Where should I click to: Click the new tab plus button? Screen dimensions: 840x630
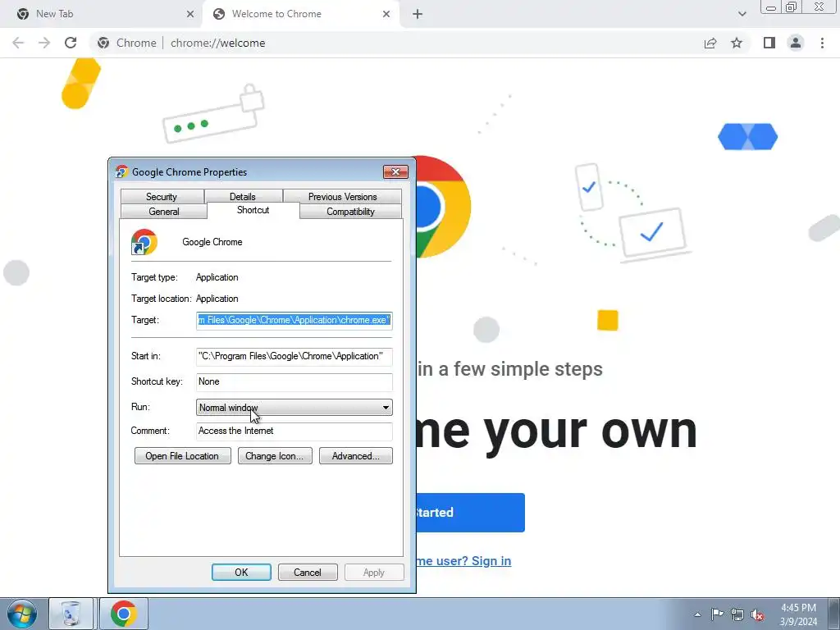(418, 14)
